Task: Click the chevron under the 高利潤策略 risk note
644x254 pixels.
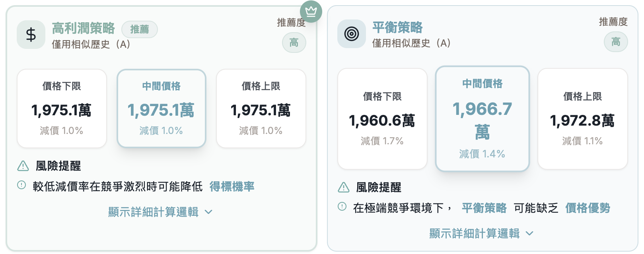Action: coord(208,212)
